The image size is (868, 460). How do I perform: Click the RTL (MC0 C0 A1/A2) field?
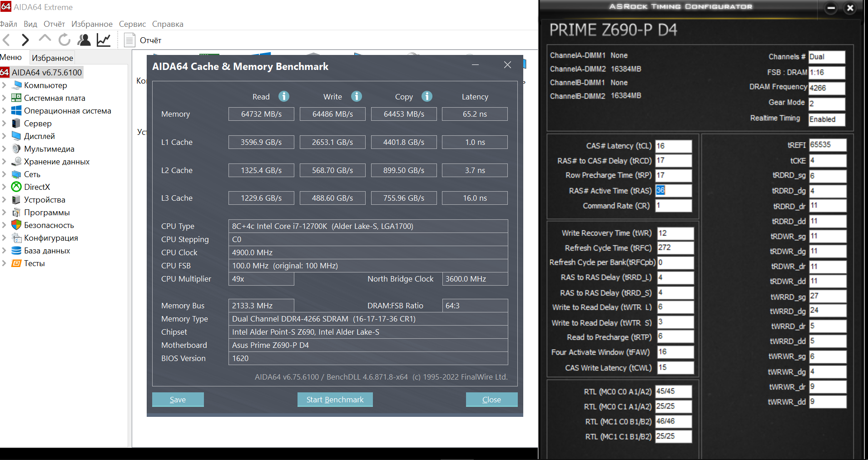pos(673,391)
